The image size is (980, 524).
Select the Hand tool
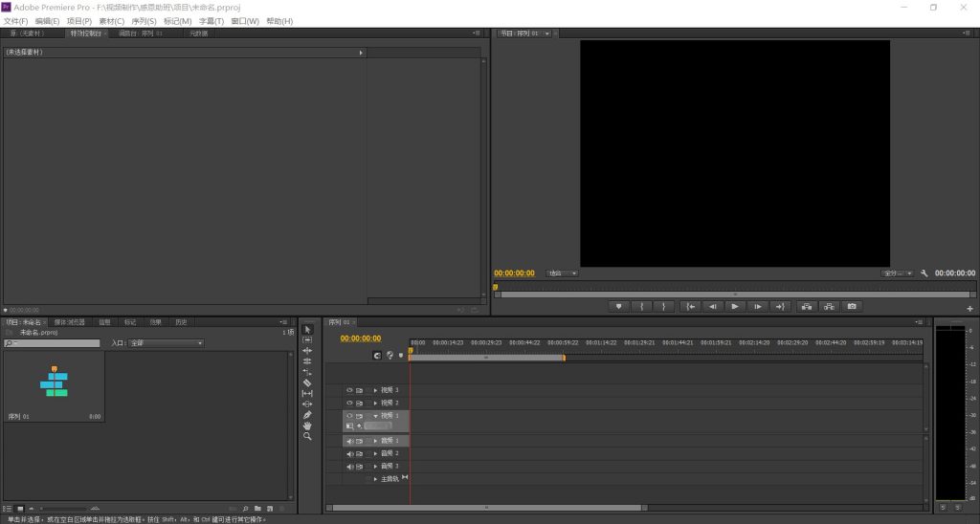pos(307,426)
